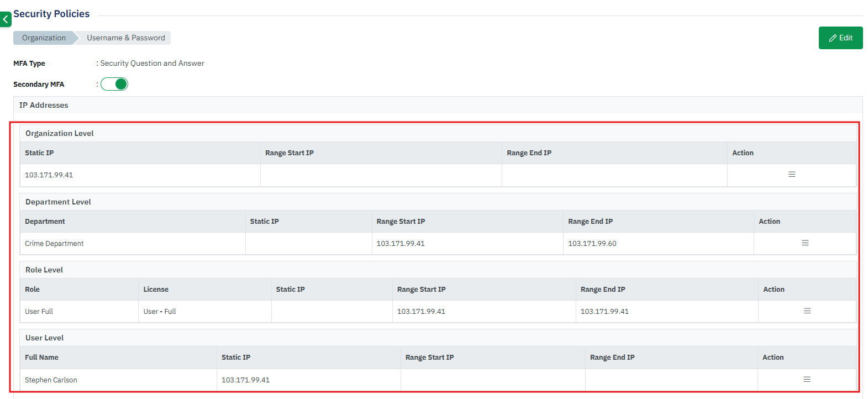Select the Role Level section title
Screen dimensions: 868x399
(x=44, y=270)
